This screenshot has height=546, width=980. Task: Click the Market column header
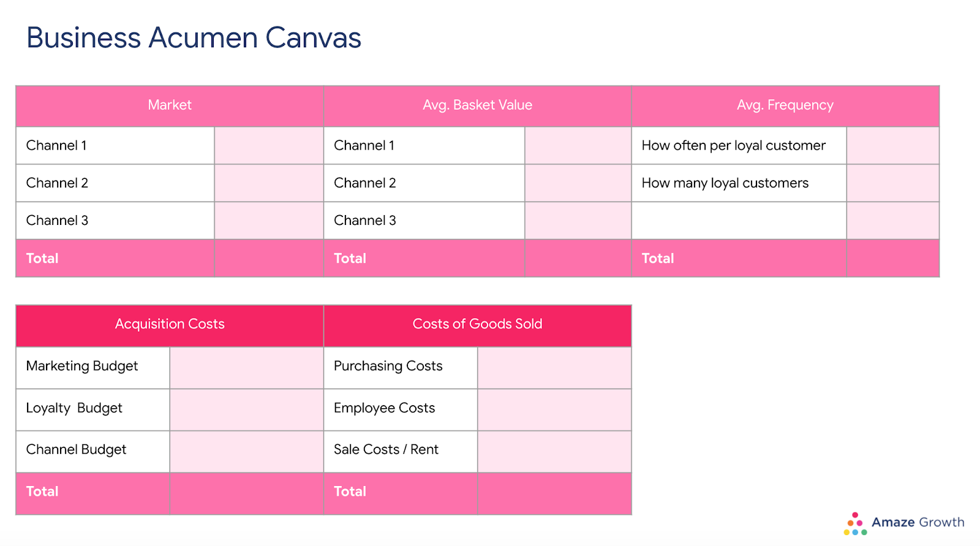(x=170, y=105)
